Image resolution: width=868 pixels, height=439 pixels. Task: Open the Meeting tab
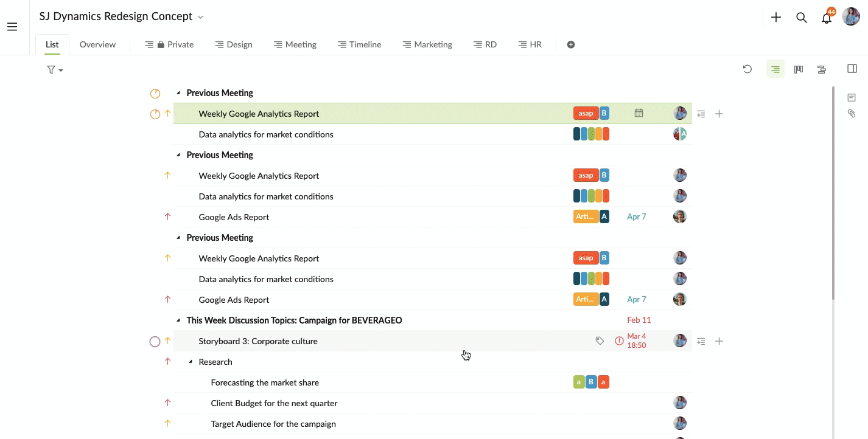[295, 44]
